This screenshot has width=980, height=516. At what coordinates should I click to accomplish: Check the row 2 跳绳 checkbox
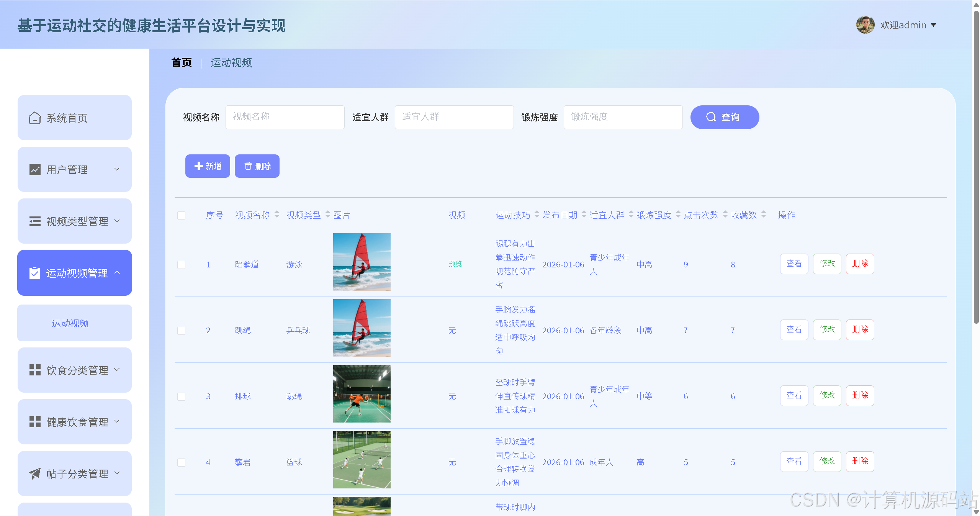click(182, 331)
